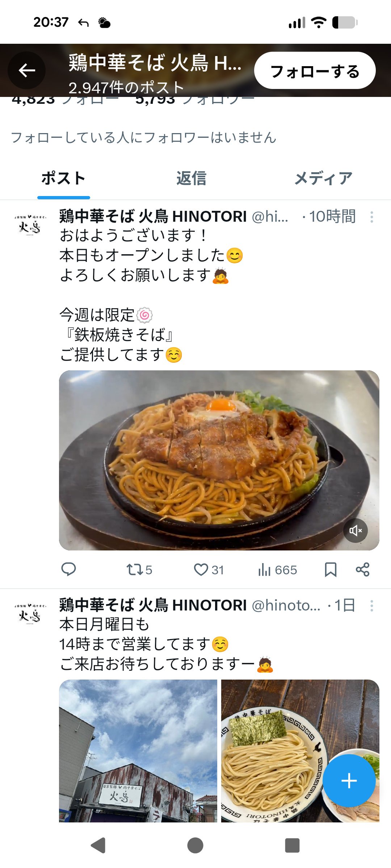Compose a new post with plus button

tap(349, 781)
